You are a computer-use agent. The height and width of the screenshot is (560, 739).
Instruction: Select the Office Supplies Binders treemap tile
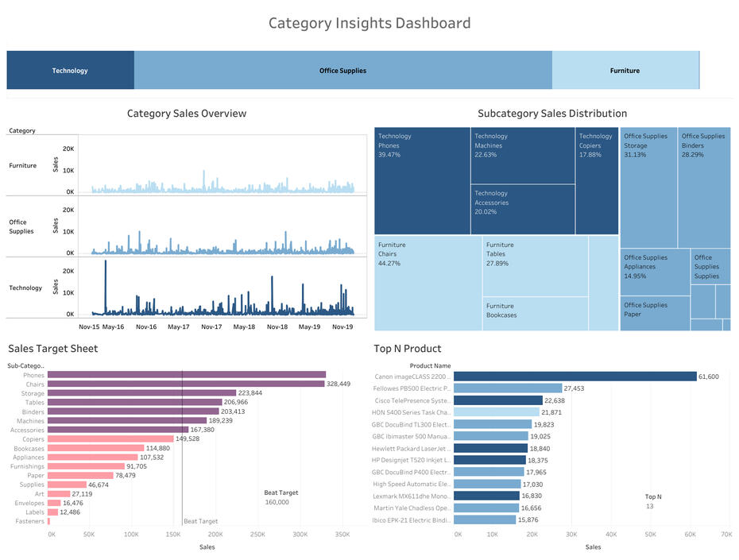(x=704, y=187)
